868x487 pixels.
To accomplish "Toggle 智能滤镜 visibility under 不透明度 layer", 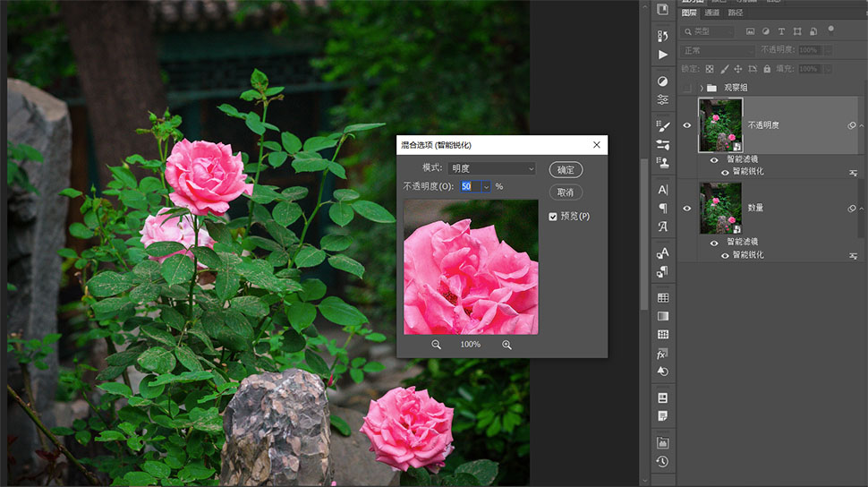I will 714,160.
